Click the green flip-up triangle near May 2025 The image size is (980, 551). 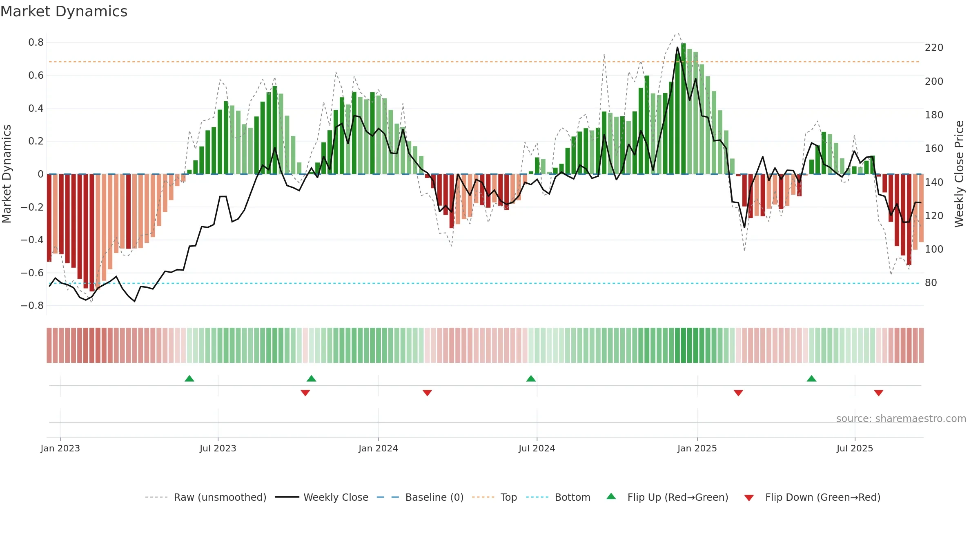point(811,378)
